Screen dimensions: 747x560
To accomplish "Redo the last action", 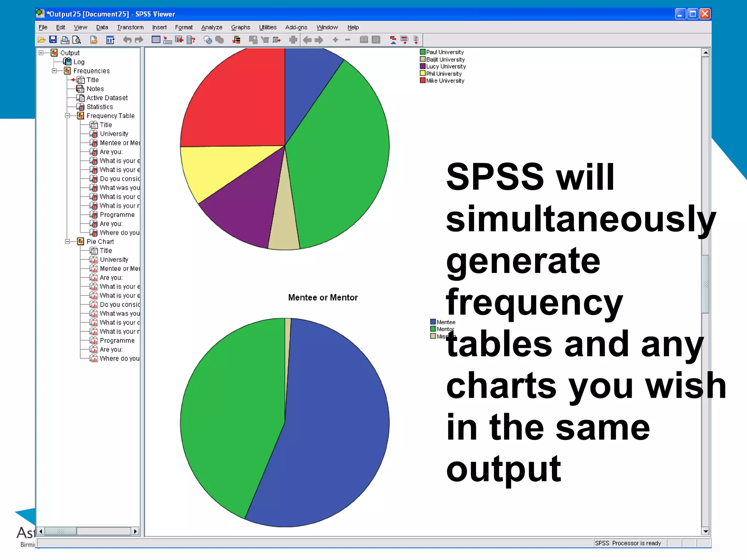I will (x=139, y=40).
